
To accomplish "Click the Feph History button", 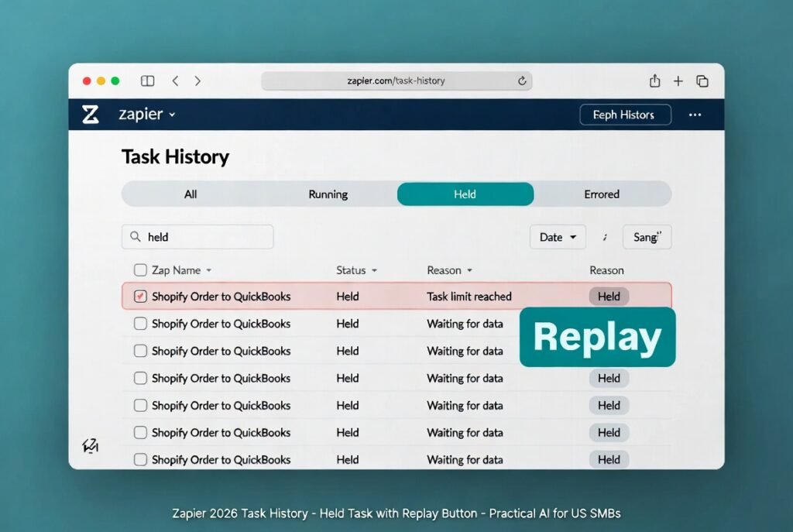I will (x=625, y=115).
